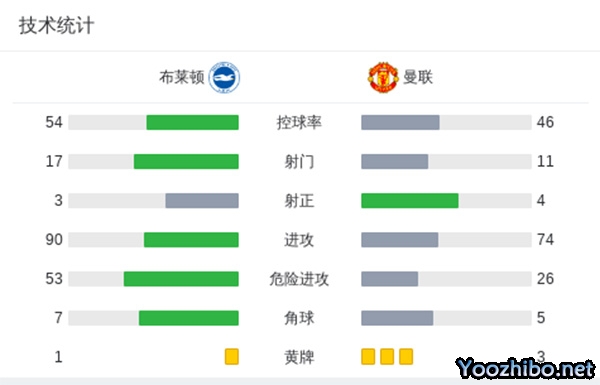Image resolution: width=600 pixels, height=385 pixels.
Task: Click the 曼联 team name
Action: (x=418, y=77)
